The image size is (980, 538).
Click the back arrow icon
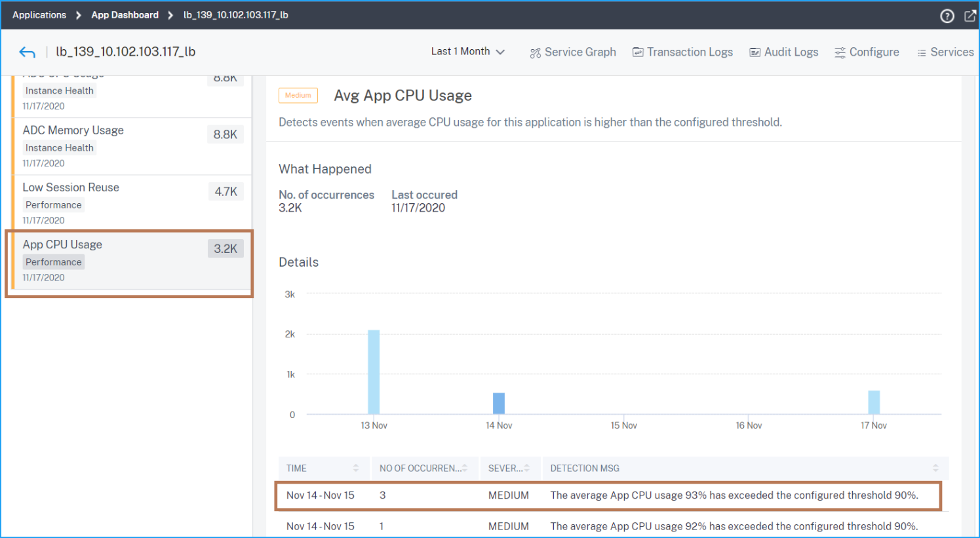(x=27, y=52)
